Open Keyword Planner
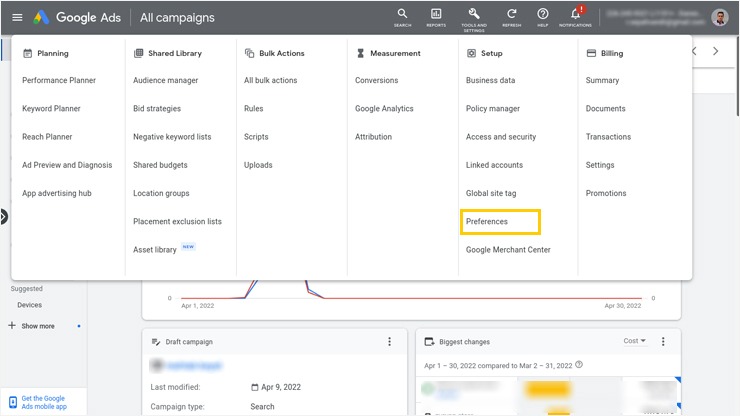Viewport: 740px width, 416px height. 51,109
